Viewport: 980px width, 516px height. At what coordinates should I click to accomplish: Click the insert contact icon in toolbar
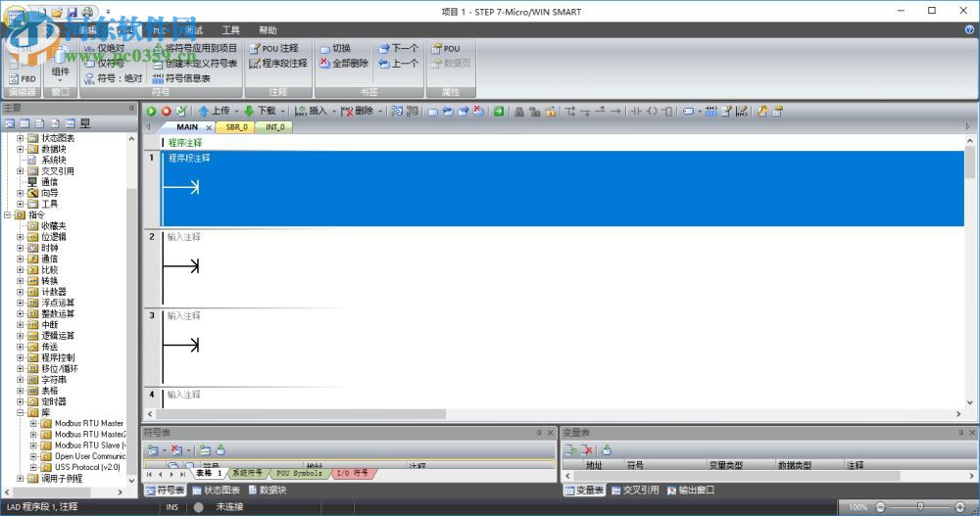pos(636,112)
